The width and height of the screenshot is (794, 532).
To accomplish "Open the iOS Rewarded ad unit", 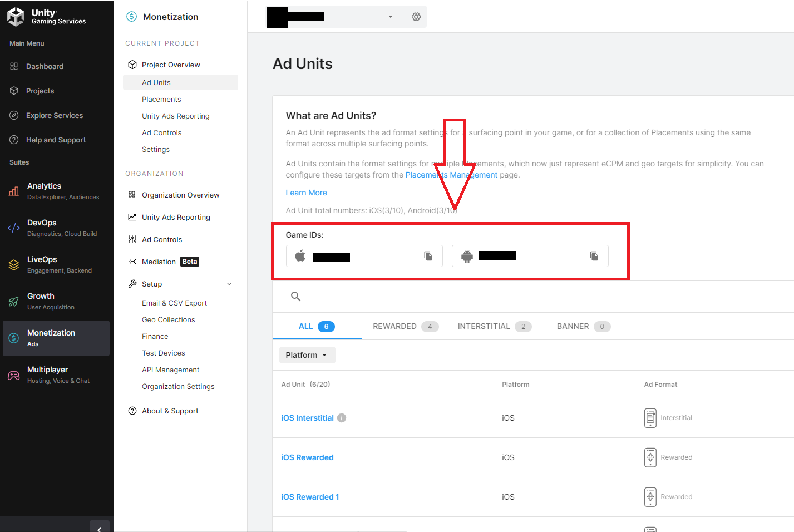I will pos(307,457).
